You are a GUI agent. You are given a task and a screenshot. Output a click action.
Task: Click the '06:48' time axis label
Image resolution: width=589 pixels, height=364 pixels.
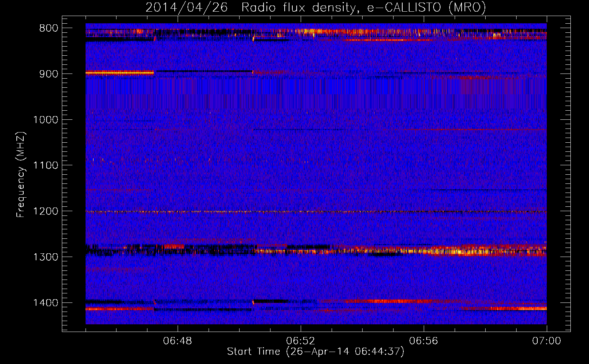coord(177,341)
